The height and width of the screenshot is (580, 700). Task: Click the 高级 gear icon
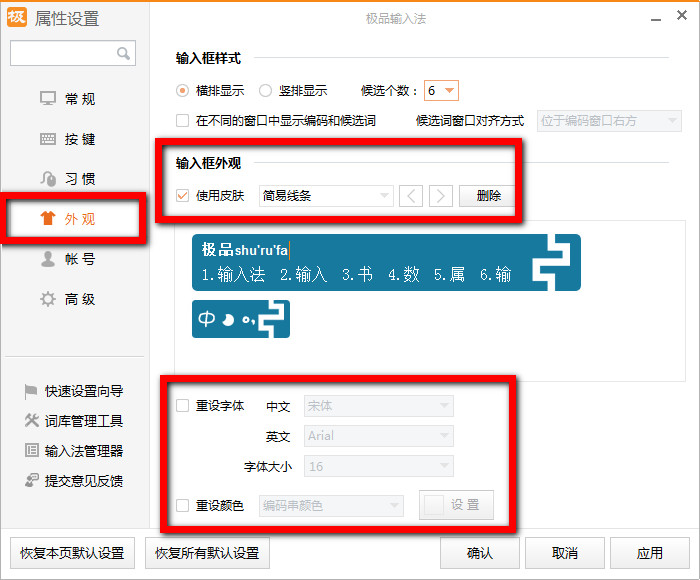(48, 299)
